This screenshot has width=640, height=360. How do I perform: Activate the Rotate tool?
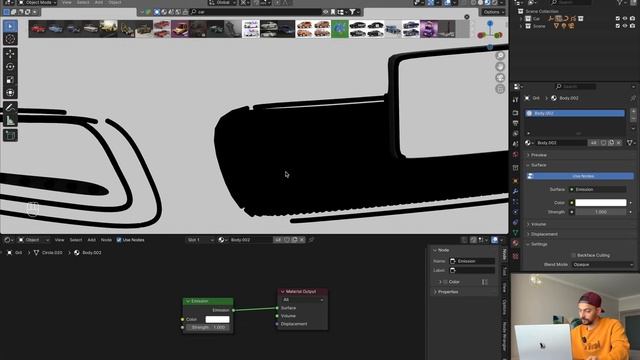[10, 67]
